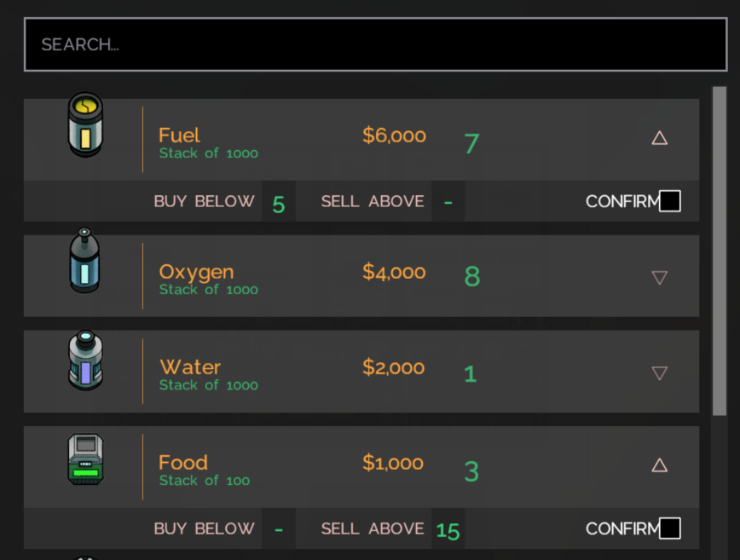Click the search field
This screenshot has height=560, width=740.
tap(375, 44)
